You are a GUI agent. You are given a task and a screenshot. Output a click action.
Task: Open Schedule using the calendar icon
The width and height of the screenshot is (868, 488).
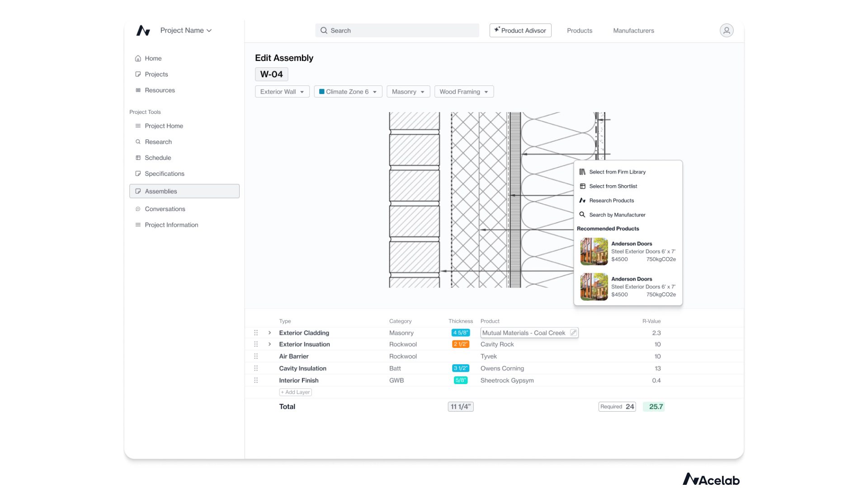pyautogui.click(x=138, y=157)
